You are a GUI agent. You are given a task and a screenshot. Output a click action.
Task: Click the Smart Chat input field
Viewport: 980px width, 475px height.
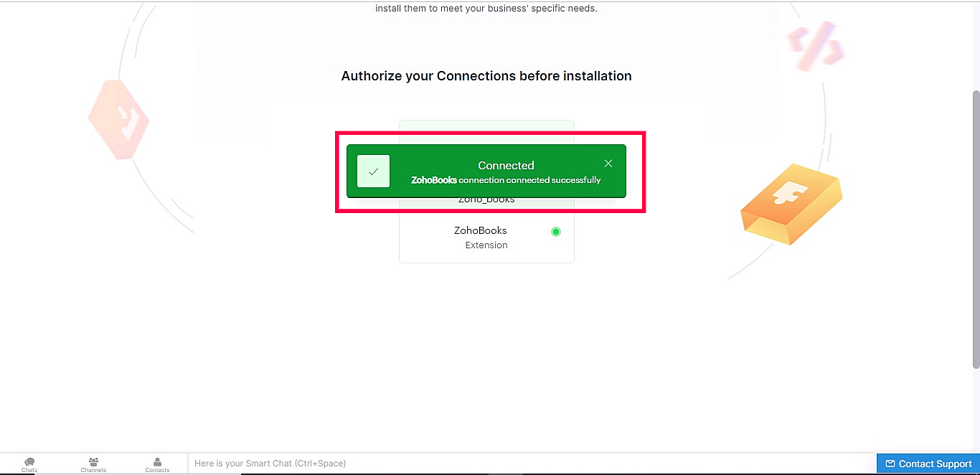(x=532, y=464)
